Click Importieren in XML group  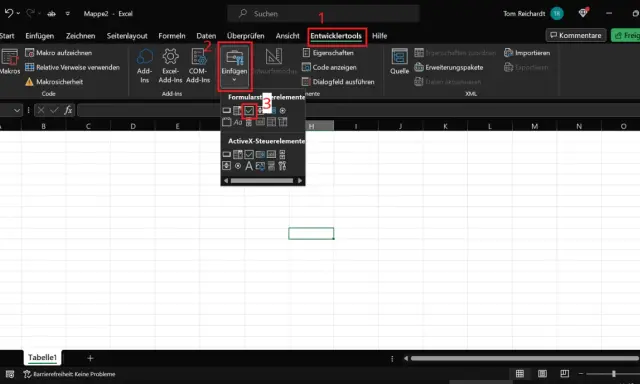[527, 53]
